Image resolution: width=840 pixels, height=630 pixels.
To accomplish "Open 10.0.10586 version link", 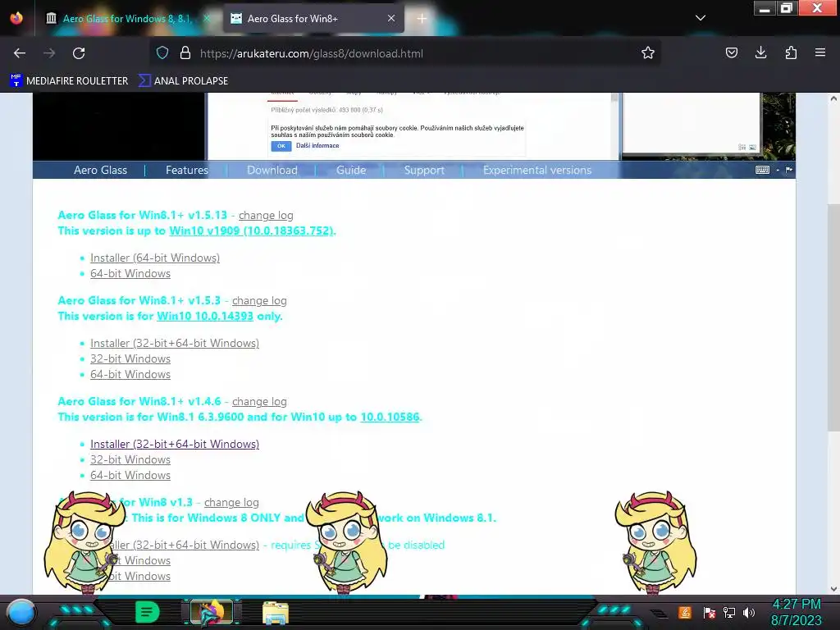I will point(390,417).
